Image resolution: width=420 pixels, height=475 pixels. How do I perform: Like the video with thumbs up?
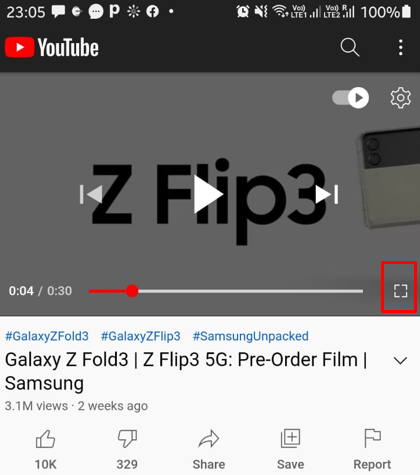45,449
